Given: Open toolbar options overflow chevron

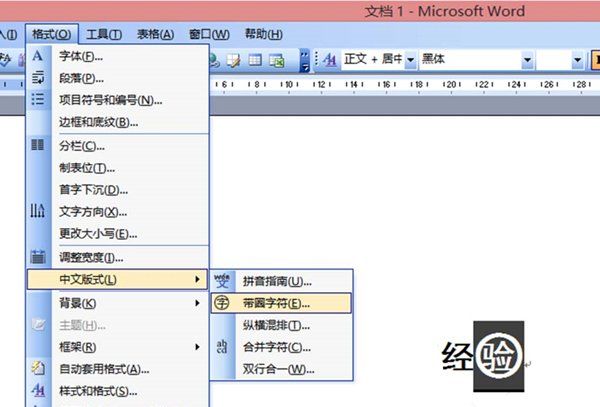Looking at the screenshot, I should click(305, 60).
